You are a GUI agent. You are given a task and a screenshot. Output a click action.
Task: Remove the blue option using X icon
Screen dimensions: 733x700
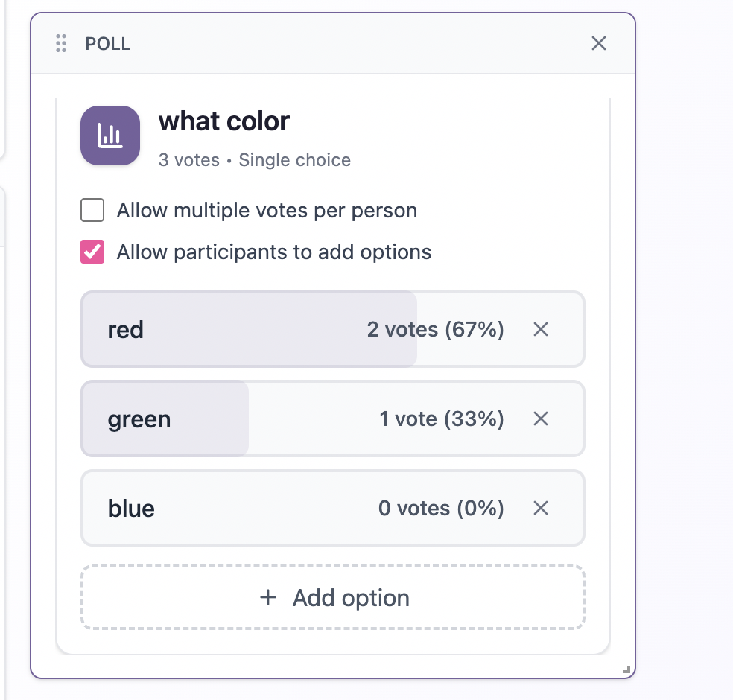(x=541, y=508)
